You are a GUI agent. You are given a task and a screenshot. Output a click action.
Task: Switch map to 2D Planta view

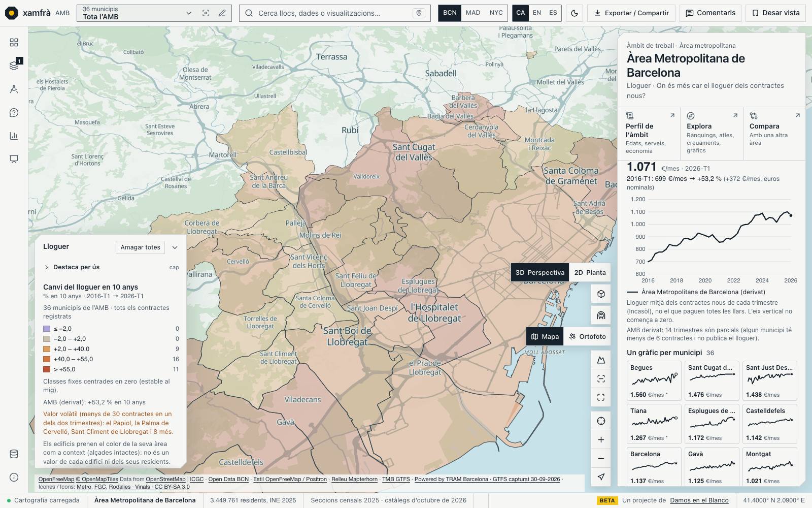click(x=590, y=272)
